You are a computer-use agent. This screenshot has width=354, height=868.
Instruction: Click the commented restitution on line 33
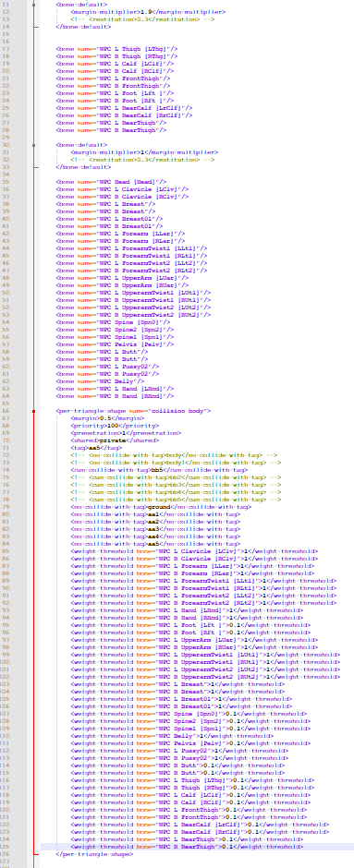(143, 160)
